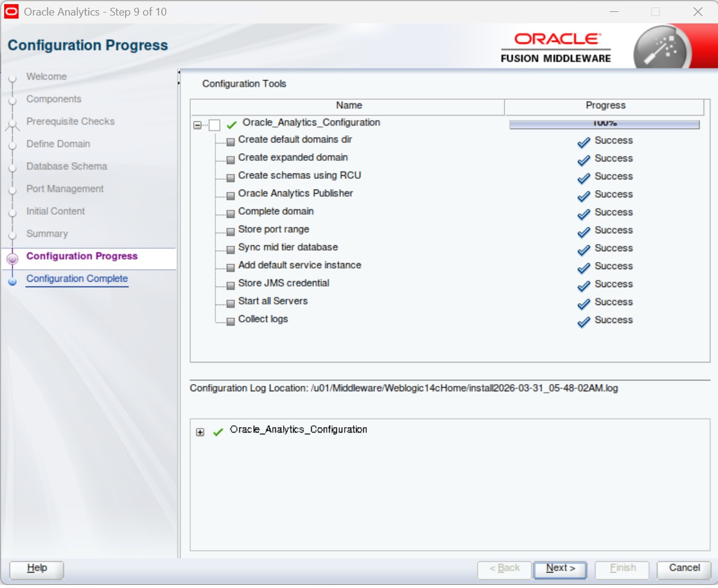The image size is (718, 588).
Task: Click task icon beside Complete domain
Action: point(231,214)
